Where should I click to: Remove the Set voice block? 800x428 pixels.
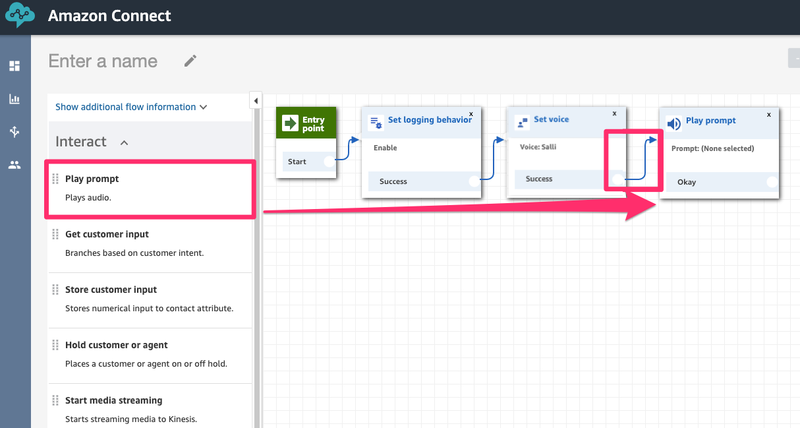(x=614, y=113)
